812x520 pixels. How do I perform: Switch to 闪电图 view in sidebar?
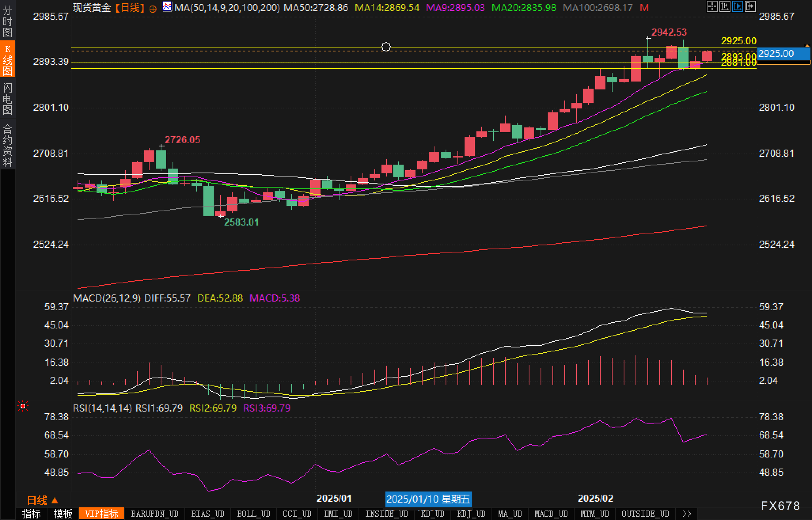pyautogui.click(x=8, y=99)
